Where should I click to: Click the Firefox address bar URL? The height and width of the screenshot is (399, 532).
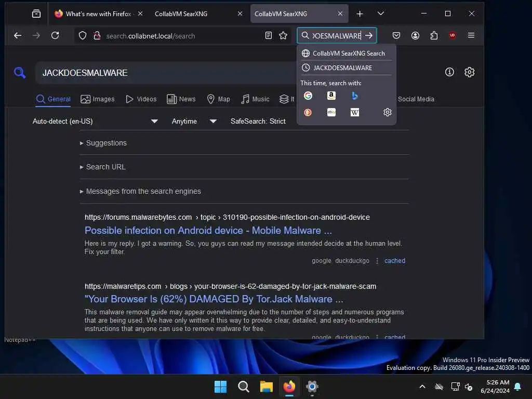pos(150,36)
